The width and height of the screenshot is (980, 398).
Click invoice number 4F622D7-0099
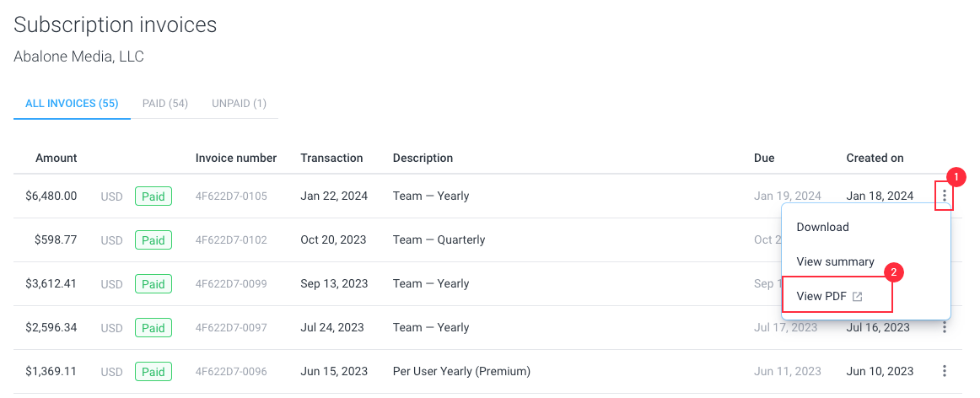231,283
